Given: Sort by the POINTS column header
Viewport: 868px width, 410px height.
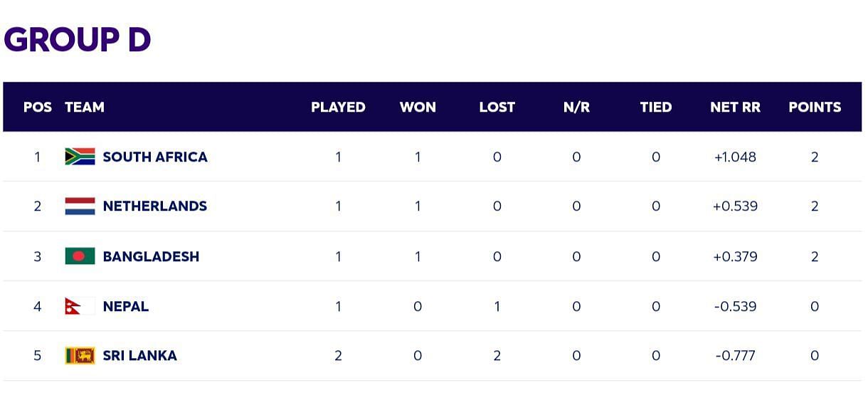Looking at the screenshot, I should [x=815, y=107].
